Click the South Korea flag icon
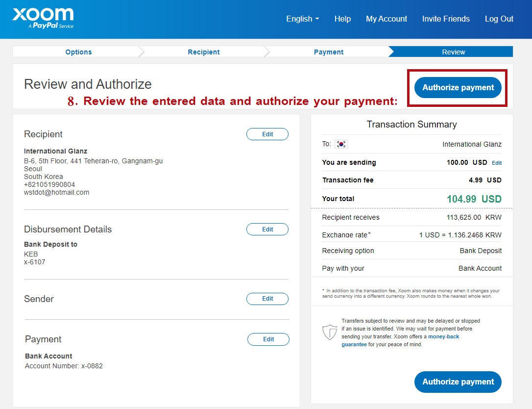Screen dimensions: 532x409 click(341, 144)
